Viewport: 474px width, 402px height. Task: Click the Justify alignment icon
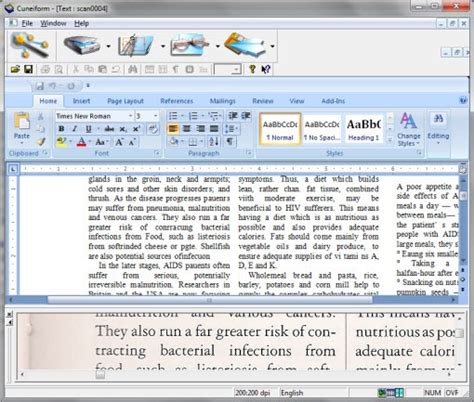click(x=214, y=129)
